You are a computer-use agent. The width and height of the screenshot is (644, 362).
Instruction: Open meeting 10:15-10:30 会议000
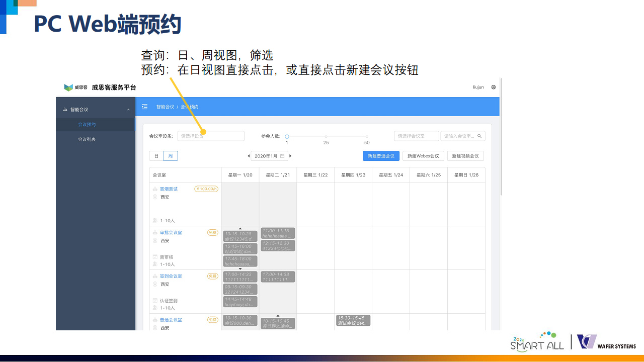coord(240,320)
